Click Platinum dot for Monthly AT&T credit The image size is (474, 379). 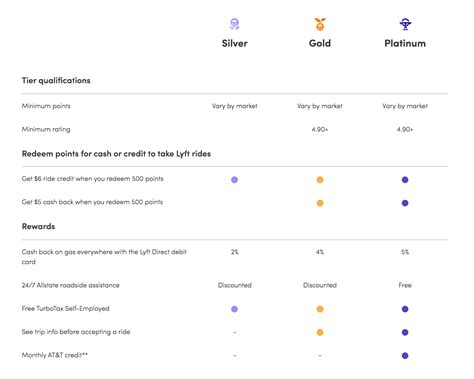pos(405,356)
